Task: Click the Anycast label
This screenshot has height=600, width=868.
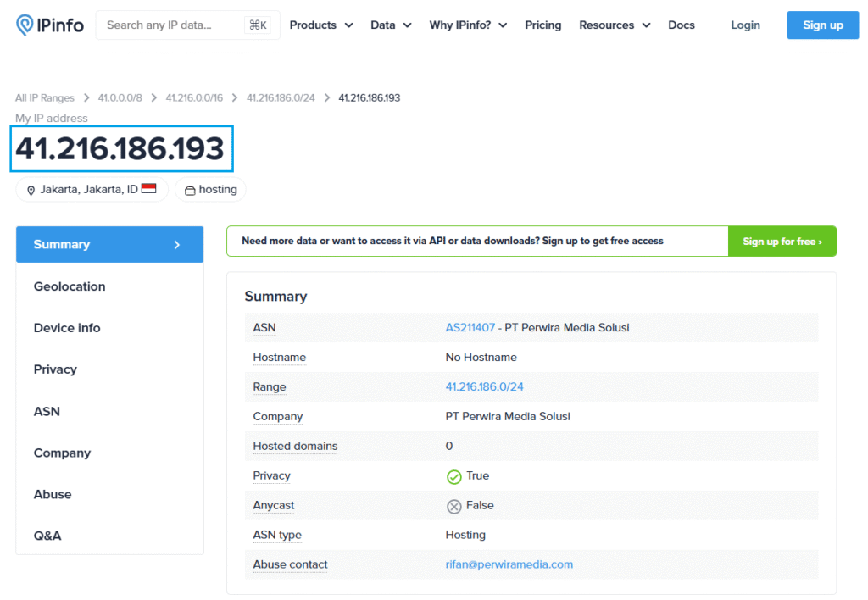Action: (x=274, y=505)
